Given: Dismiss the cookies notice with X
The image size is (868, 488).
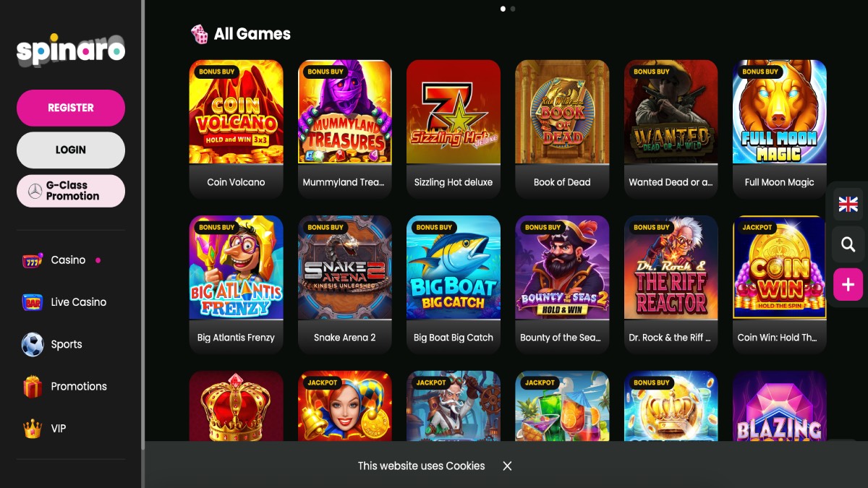Looking at the screenshot, I should (507, 466).
